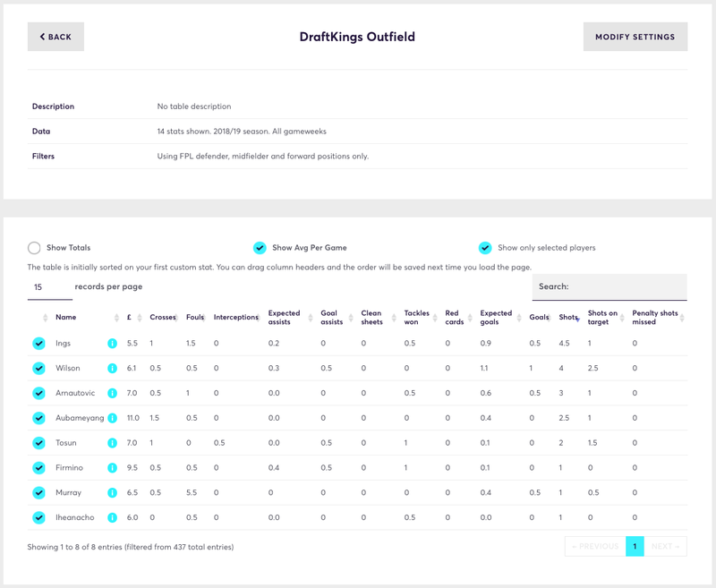
Task: Open records per page selector
Action: click(x=50, y=287)
